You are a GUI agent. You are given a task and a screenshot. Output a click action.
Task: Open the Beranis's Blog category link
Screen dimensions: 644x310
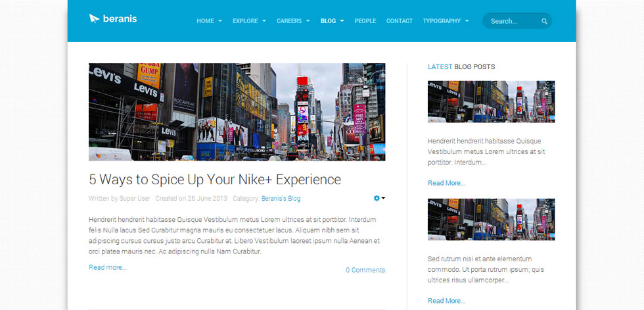[281, 199]
